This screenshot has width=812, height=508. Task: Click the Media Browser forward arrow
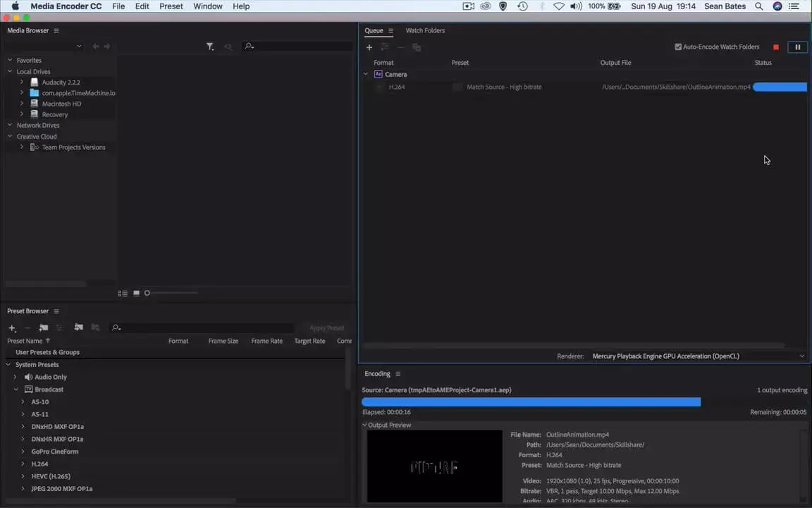106,47
